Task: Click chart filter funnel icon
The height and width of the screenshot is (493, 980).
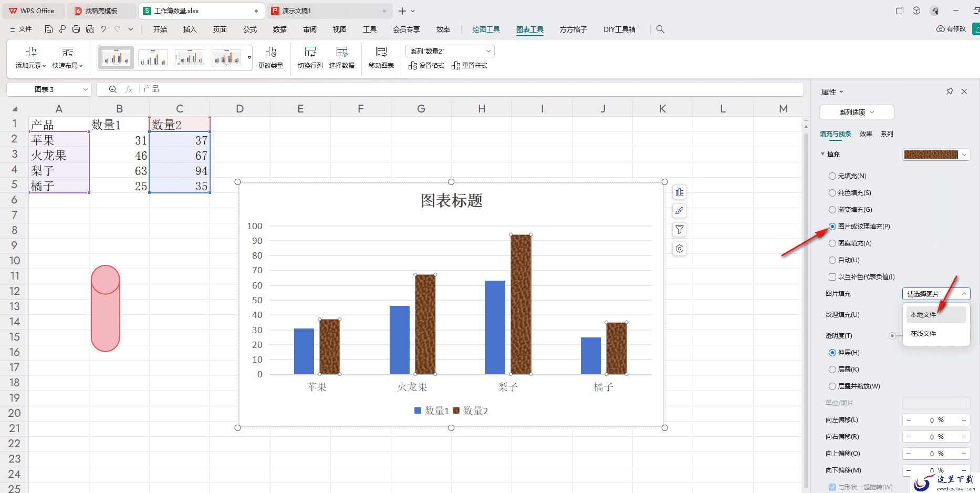Action: [x=680, y=230]
